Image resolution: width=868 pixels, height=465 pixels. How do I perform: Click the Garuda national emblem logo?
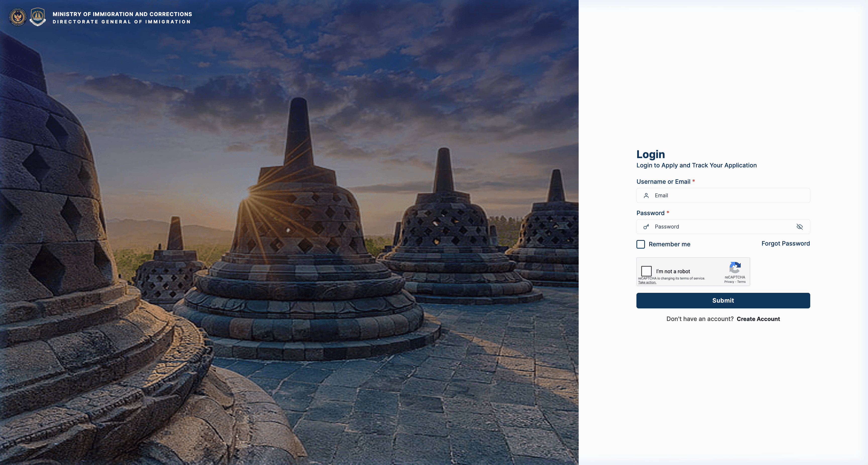(x=18, y=17)
